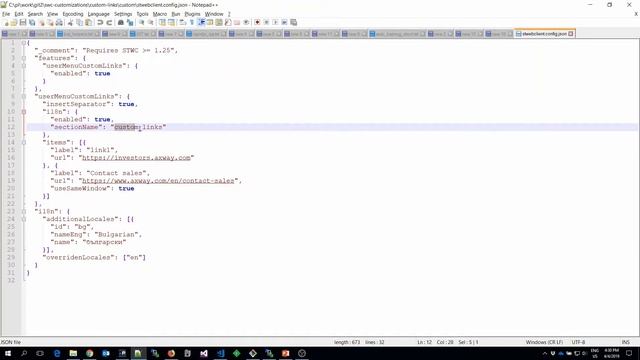
Task: Open Visual Studio from the taskbar
Action: point(204,353)
